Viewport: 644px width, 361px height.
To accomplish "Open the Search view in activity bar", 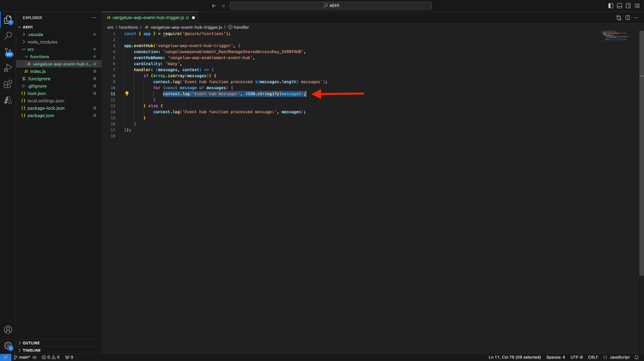I will pos(8,36).
